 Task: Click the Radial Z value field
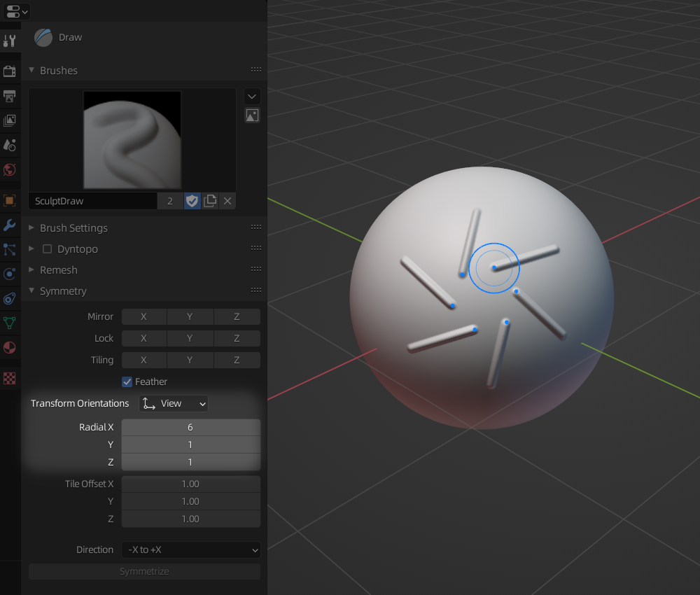point(190,462)
